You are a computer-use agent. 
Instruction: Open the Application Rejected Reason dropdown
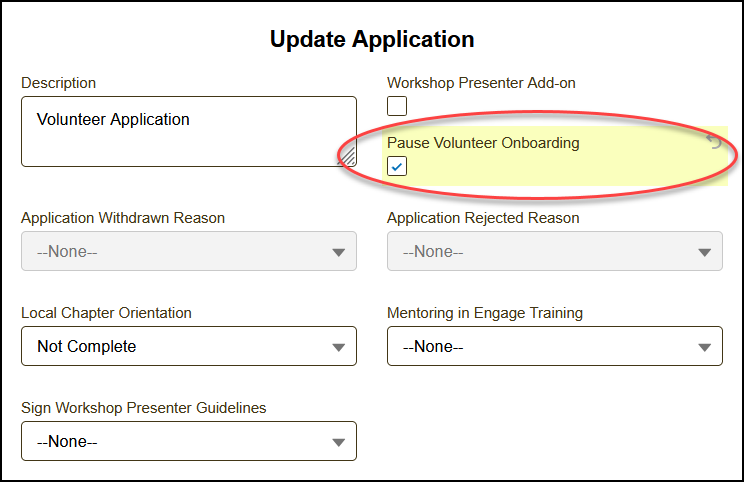tap(554, 252)
